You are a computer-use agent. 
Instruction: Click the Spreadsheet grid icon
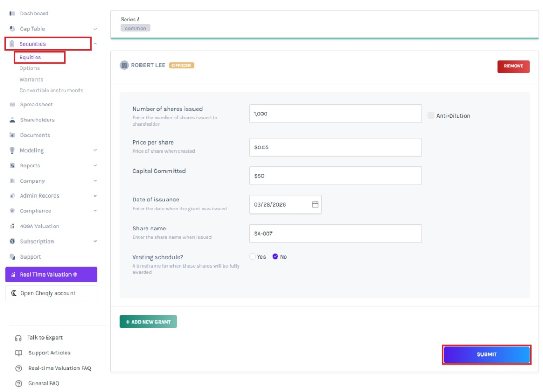point(12,105)
